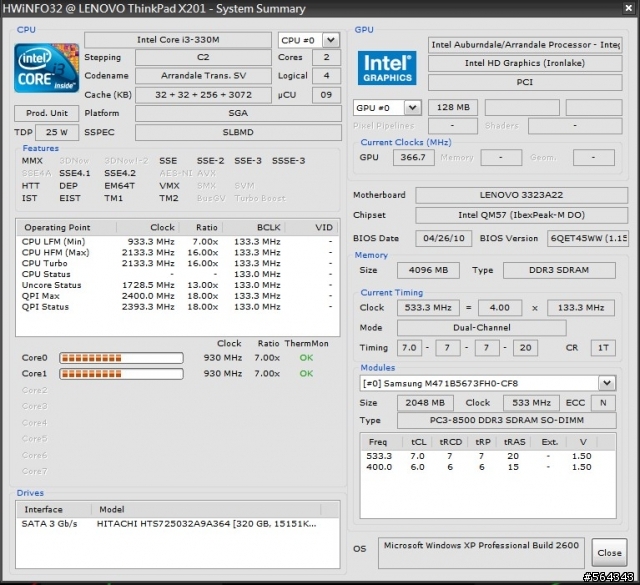Screen dimensions: 640x585
Task: Click the Arrandale Trans. SV codename field
Action: (x=203, y=76)
